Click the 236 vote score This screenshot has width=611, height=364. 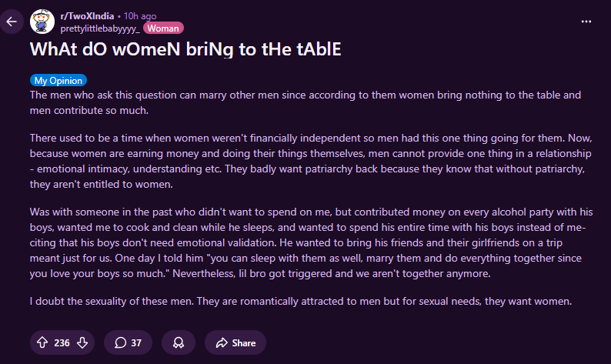coord(62,342)
